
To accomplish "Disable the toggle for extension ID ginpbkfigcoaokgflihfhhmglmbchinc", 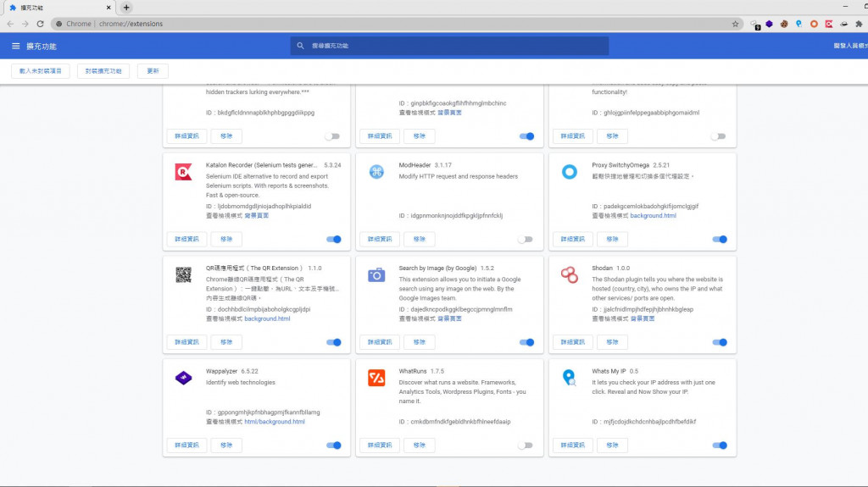I will (x=526, y=136).
